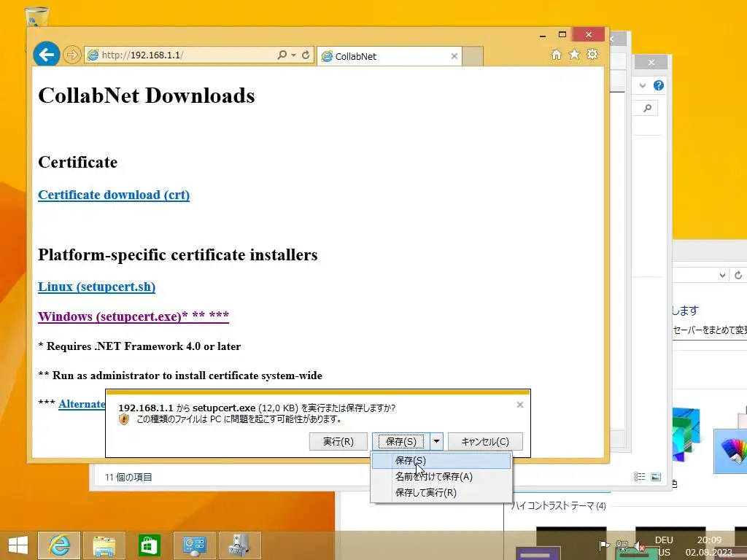The width and height of the screenshot is (747, 560).
Task: Click the help question mark in background window
Action: tap(659, 85)
